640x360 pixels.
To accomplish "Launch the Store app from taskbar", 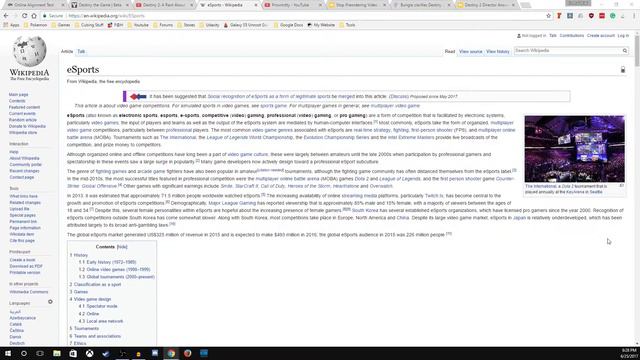I will pos(73,353).
